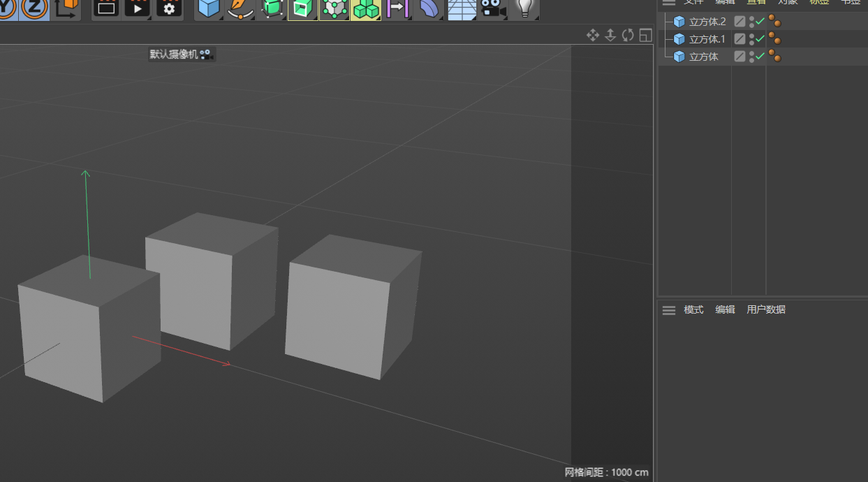Viewport: 868px width, 482px height.
Task: Open the Render Settings gear icon
Action: pyautogui.click(x=168, y=8)
